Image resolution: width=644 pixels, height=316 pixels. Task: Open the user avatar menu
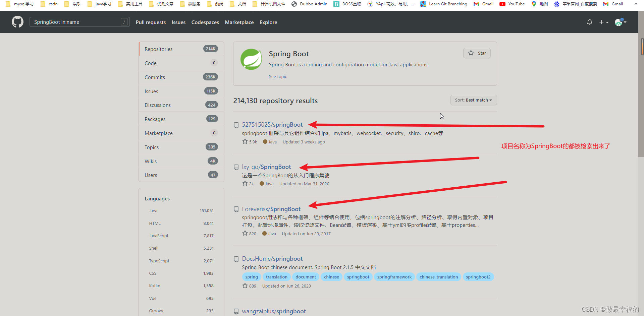click(x=621, y=22)
